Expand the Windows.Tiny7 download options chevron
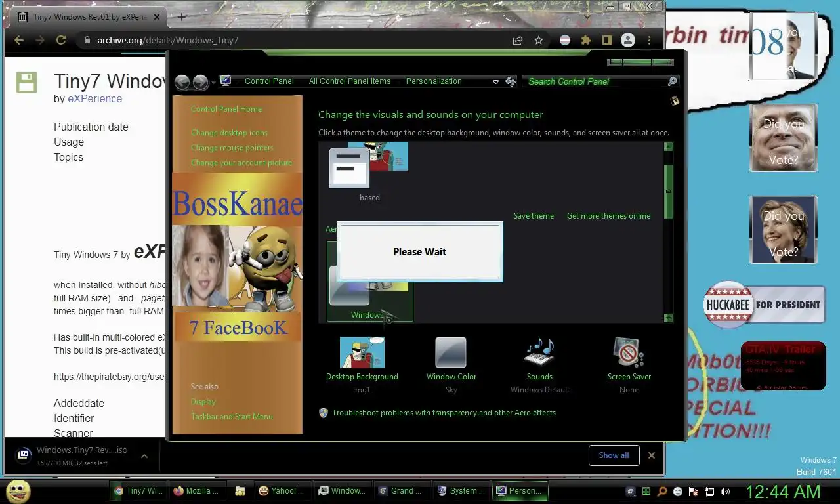Screen dimensions: 840x504 pos(144,456)
